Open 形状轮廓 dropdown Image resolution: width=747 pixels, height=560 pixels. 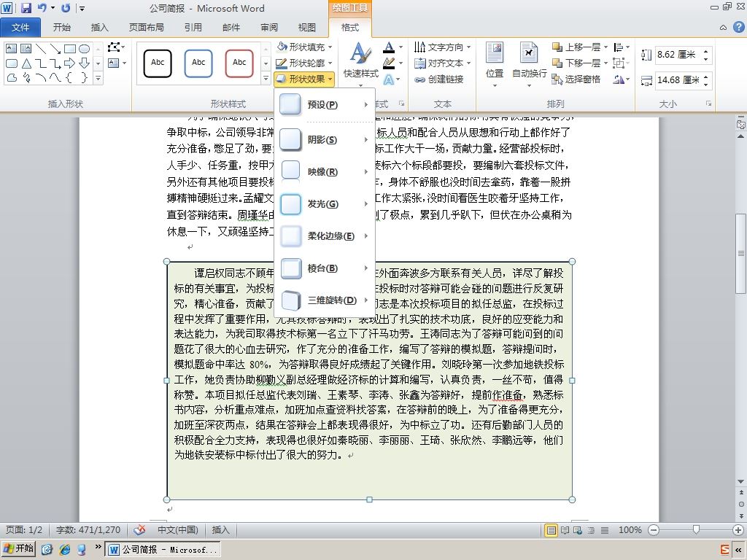click(x=304, y=63)
